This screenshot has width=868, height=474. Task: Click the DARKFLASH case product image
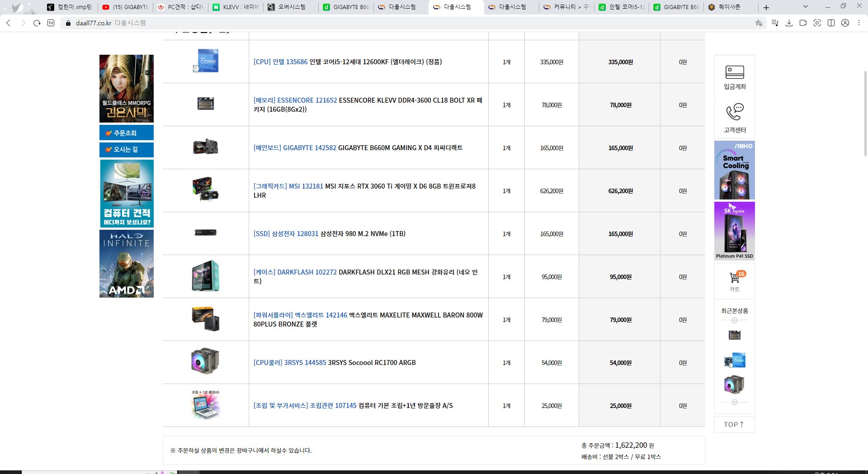point(206,275)
